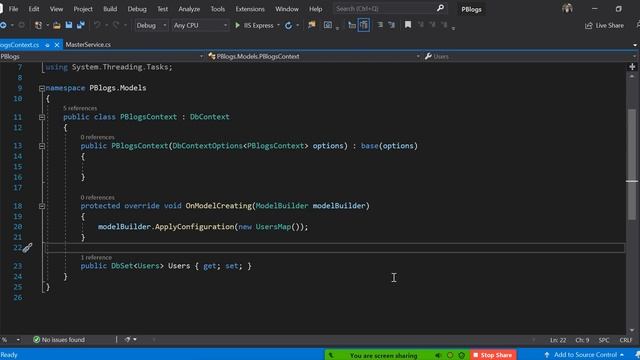
Task: Click the Redo icon
Action: (x=116, y=25)
